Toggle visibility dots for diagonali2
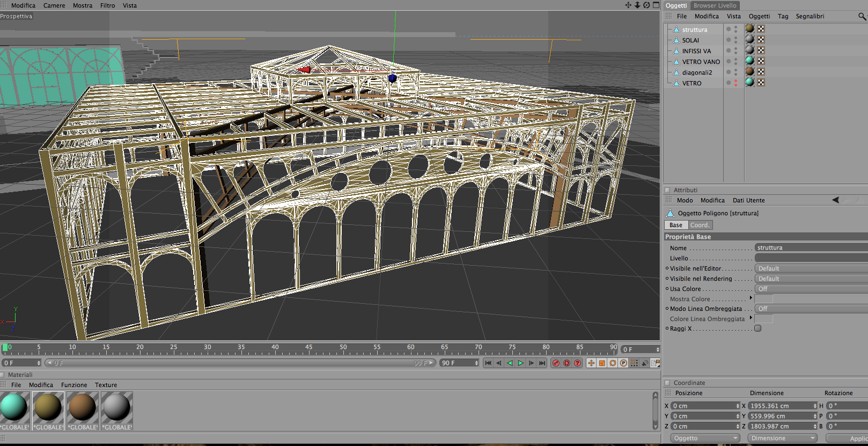 pos(735,72)
